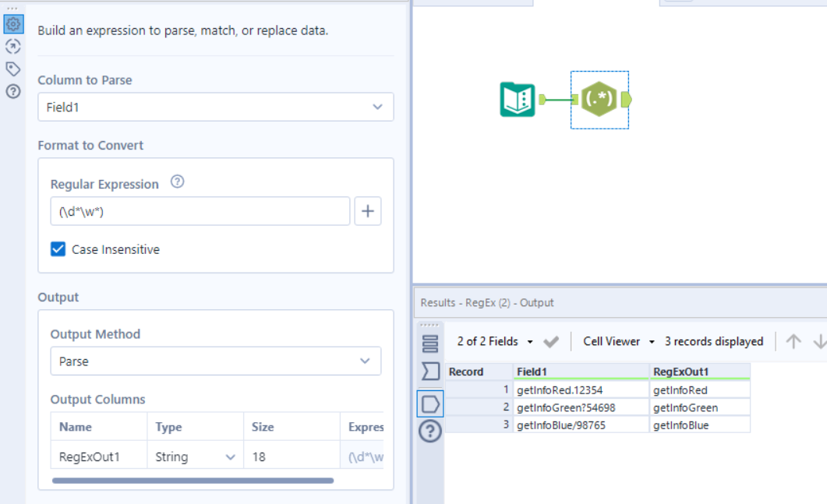The height and width of the screenshot is (504, 827).
Task: Click the plus button beside the expression field
Action: [367, 210]
